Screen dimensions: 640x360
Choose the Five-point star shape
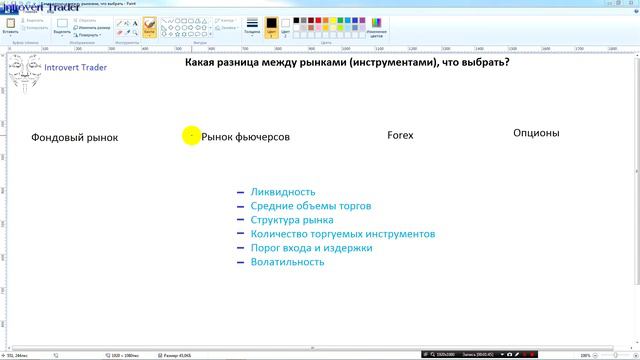178,35
